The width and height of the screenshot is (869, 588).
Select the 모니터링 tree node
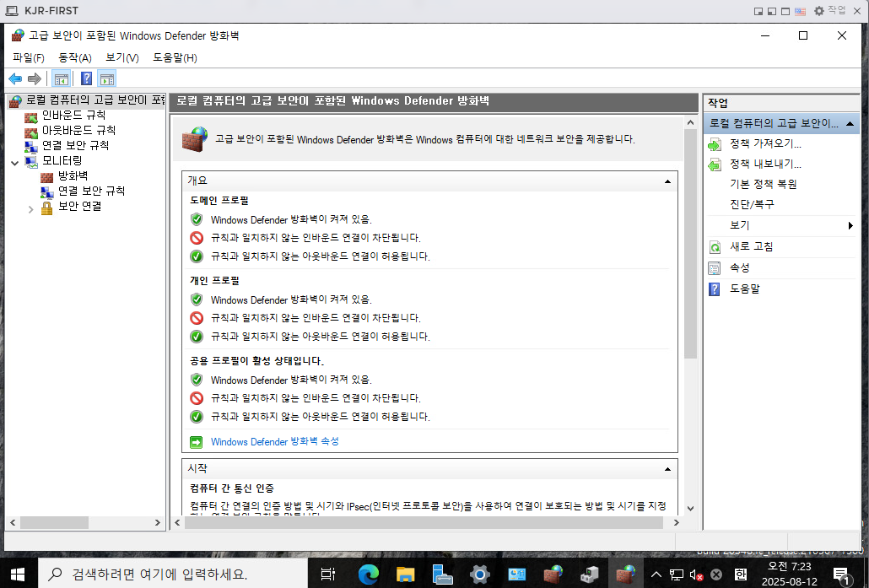coord(62,161)
